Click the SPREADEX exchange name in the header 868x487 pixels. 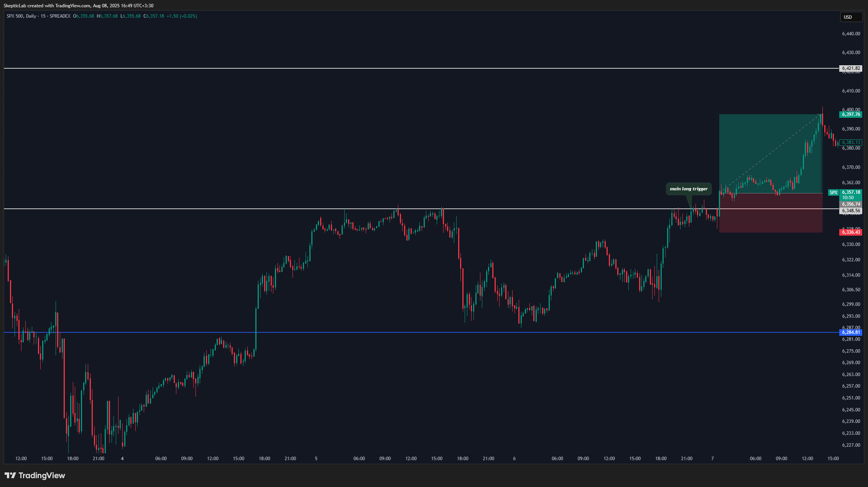pos(60,16)
